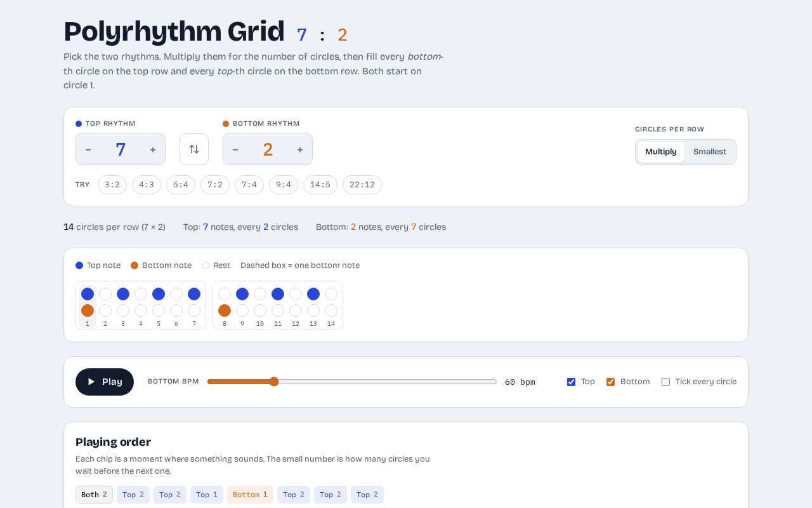The height and width of the screenshot is (508, 812).
Task: Start playback with the Play button
Action: pos(105,382)
